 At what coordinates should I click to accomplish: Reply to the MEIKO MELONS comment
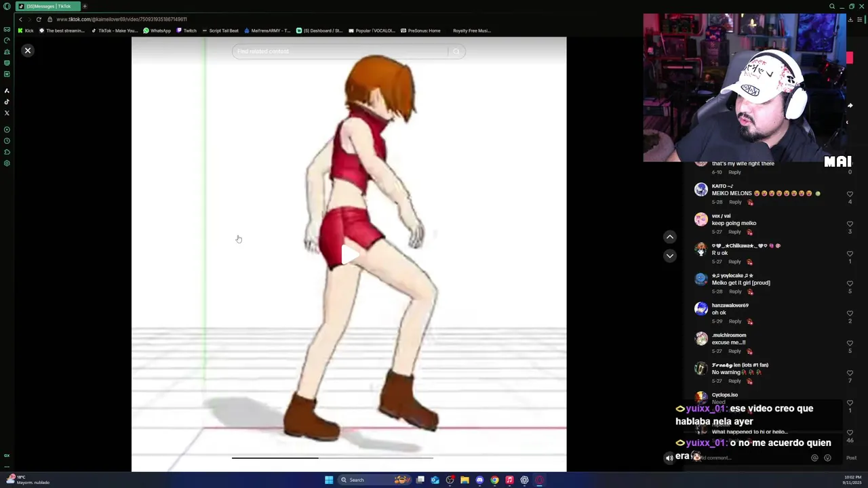point(735,202)
